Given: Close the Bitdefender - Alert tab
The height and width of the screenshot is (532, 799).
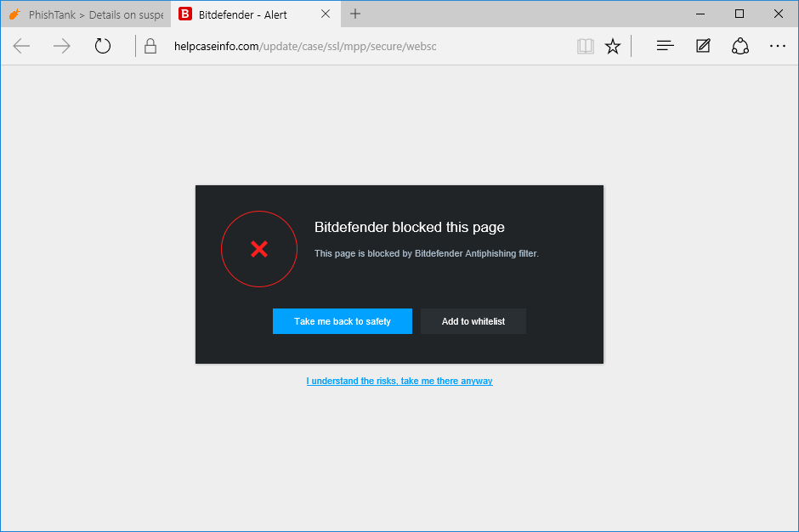Looking at the screenshot, I should (325, 14).
